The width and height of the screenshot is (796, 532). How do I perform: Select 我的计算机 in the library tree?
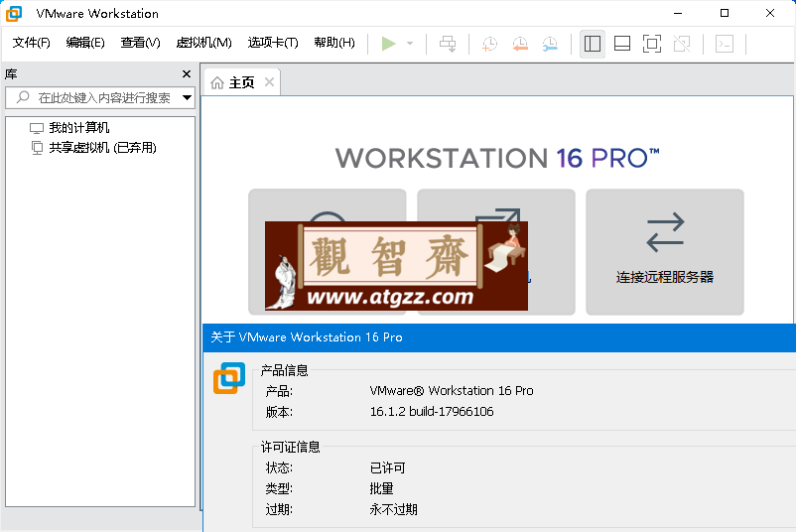[x=78, y=127]
